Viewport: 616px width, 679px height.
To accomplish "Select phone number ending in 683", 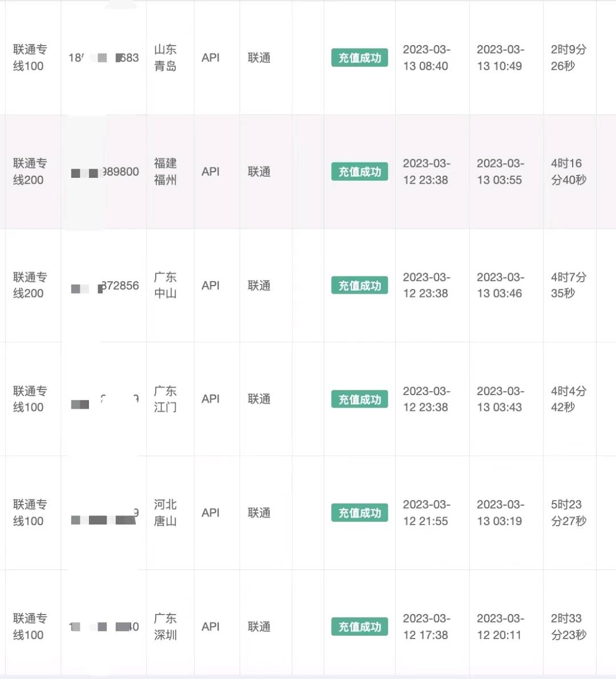I will point(104,58).
